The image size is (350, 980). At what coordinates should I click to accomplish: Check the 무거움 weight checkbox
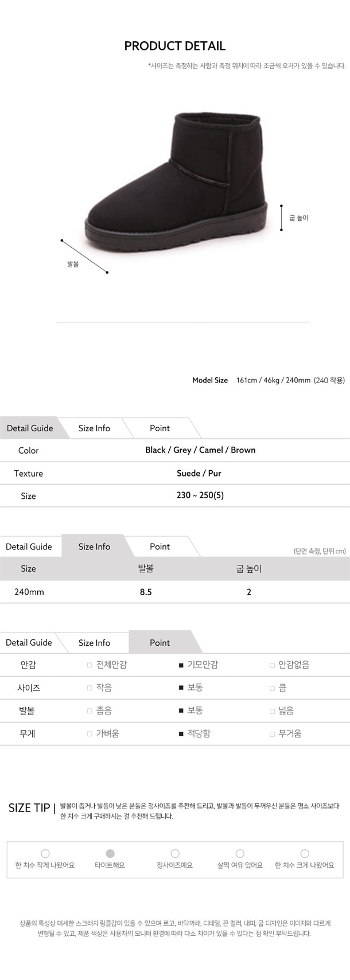[x=273, y=734]
